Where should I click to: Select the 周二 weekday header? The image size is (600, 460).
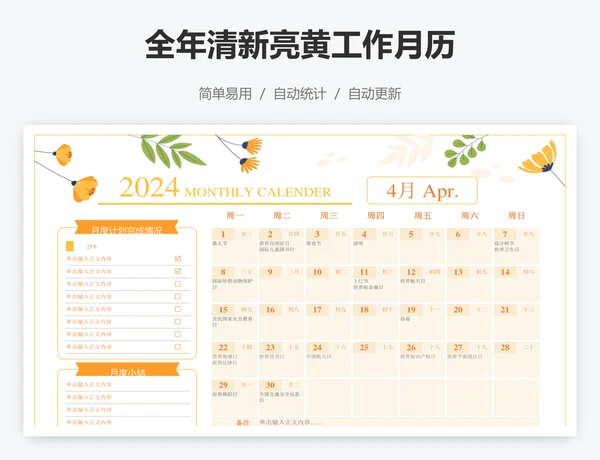[x=282, y=216]
